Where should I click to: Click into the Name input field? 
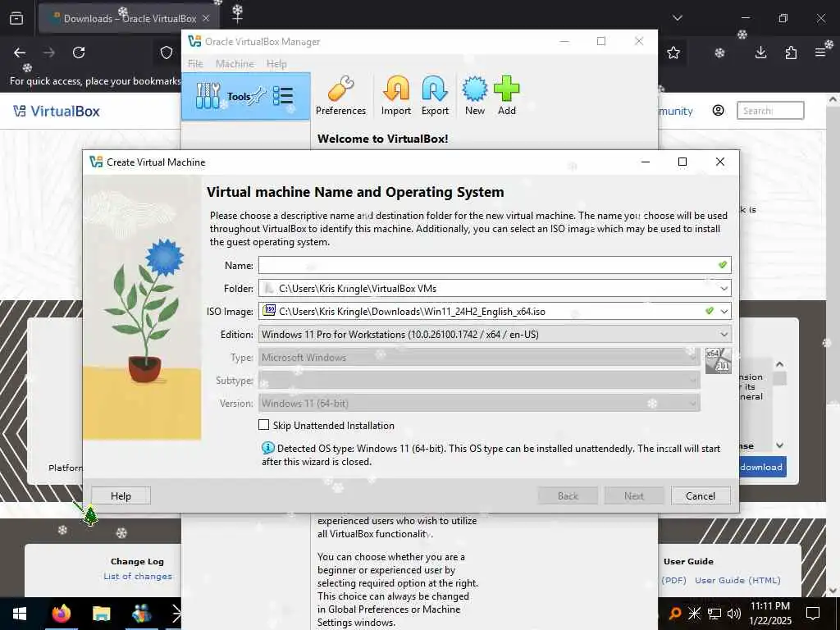click(495, 265)
